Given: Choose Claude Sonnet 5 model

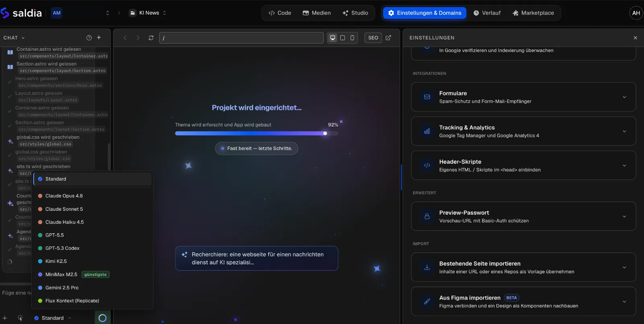Looking at the screenshot, I should click(x=93, y=209).
